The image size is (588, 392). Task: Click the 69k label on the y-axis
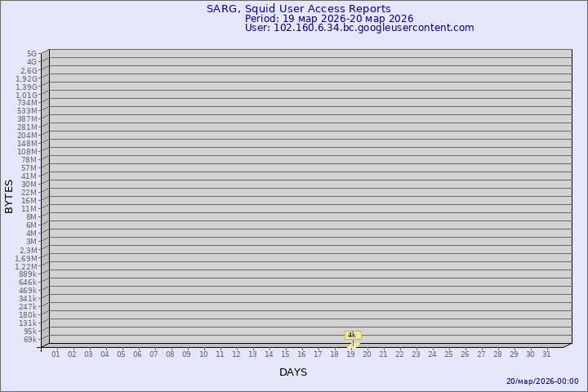(30, 339)
